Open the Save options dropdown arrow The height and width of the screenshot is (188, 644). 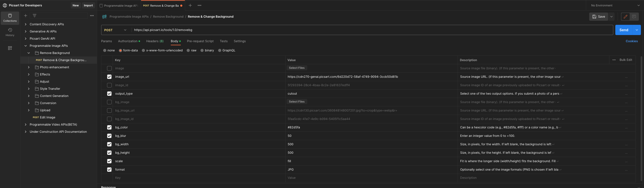click(x=611, y=17)
